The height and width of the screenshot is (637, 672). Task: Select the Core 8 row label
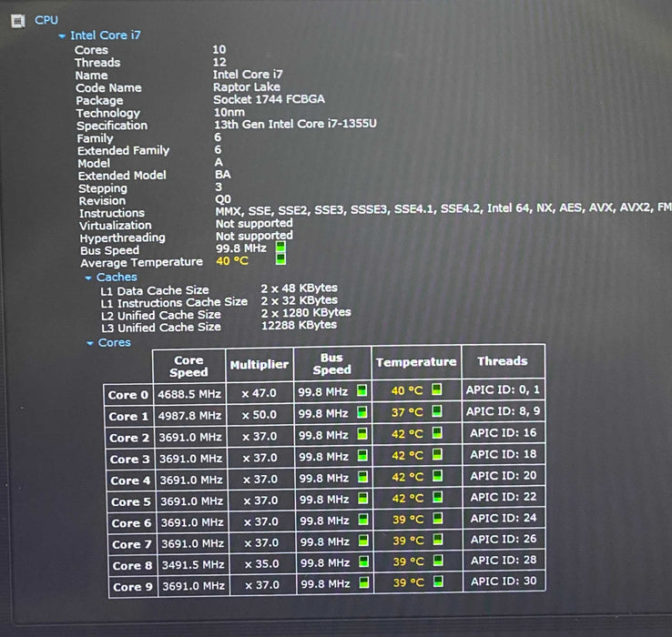tap(132, 566)
